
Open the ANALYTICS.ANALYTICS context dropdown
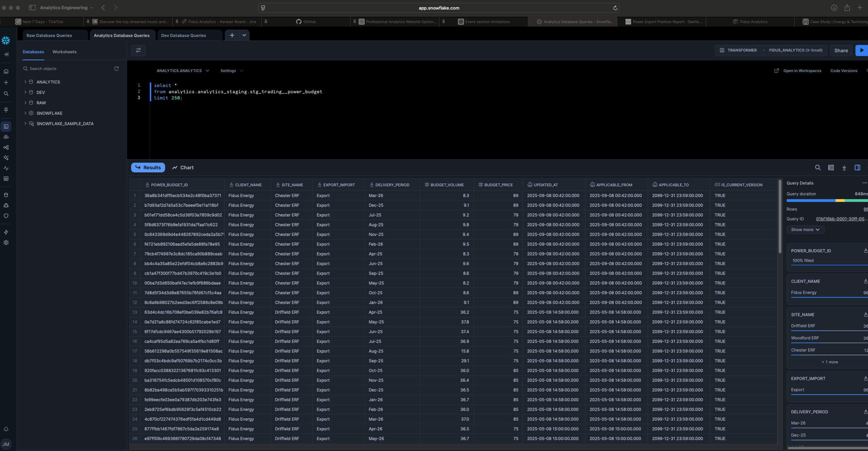183,71
